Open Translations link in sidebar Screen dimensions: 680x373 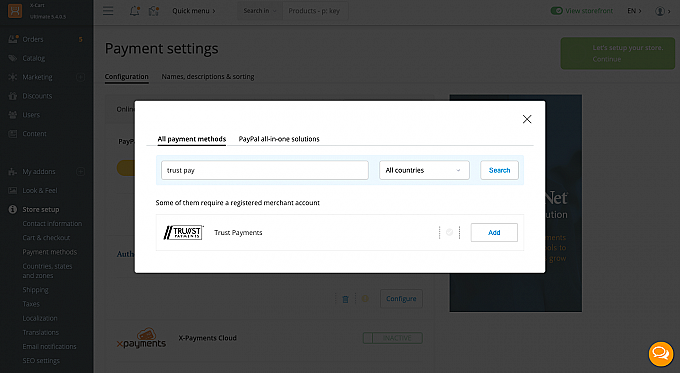coord(40,333)
